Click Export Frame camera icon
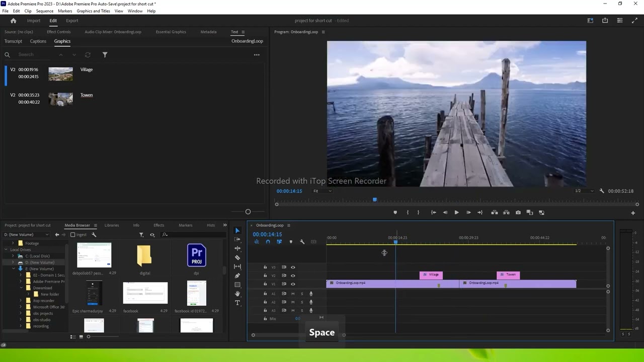Viewport: 644px width, 362px height. point(518,213)
